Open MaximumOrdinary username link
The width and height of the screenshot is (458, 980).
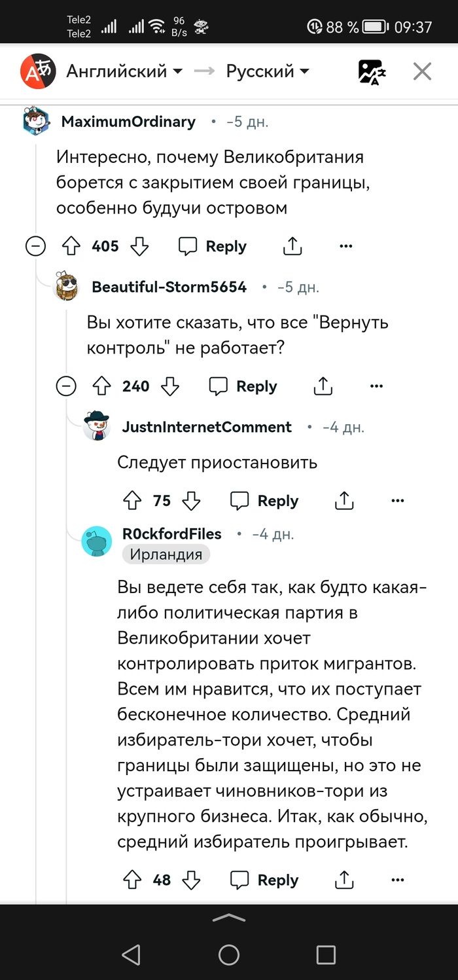(x=128, y=122)
